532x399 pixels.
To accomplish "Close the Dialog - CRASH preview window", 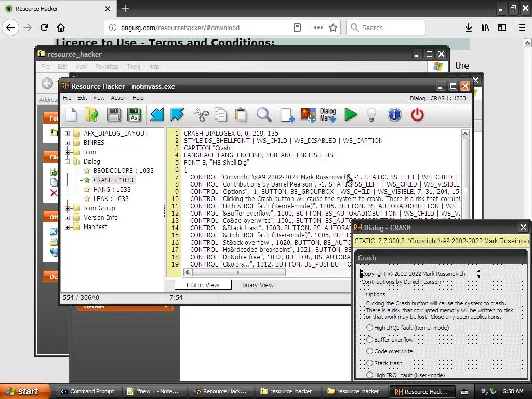I will click(523, 228).
